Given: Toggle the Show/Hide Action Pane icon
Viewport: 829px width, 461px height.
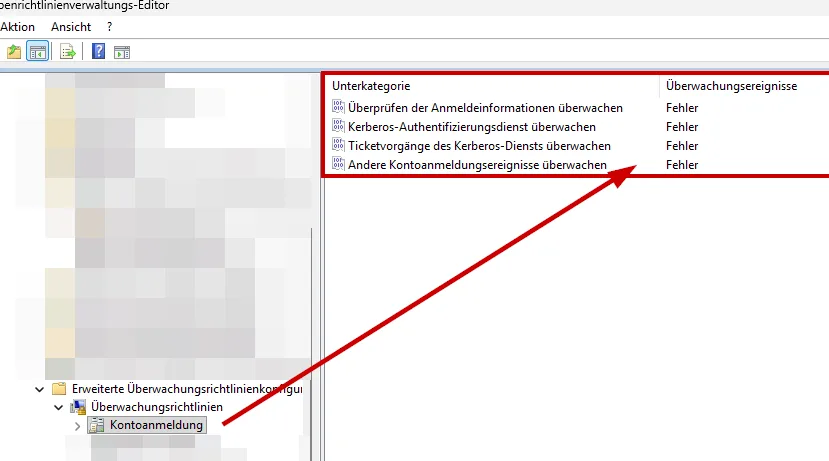Looking at the screenshot, I should click(121, 52).
